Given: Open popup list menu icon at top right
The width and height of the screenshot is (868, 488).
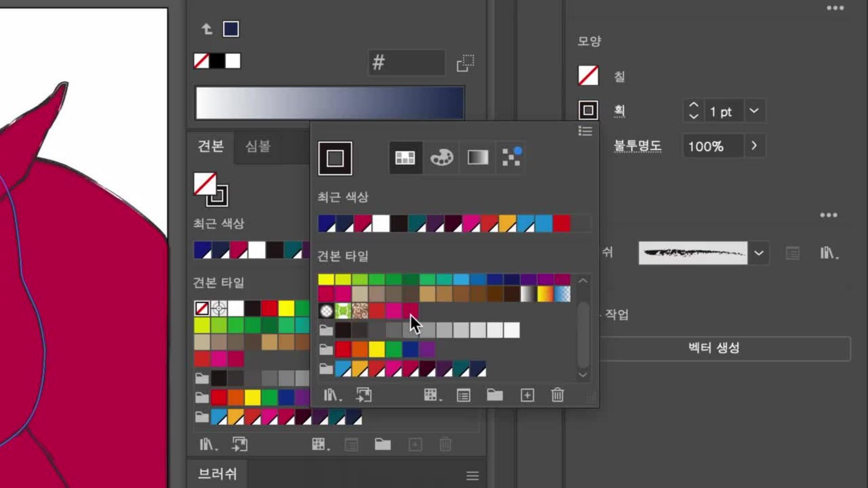Looking at the screenshot, I should point(585,131).
